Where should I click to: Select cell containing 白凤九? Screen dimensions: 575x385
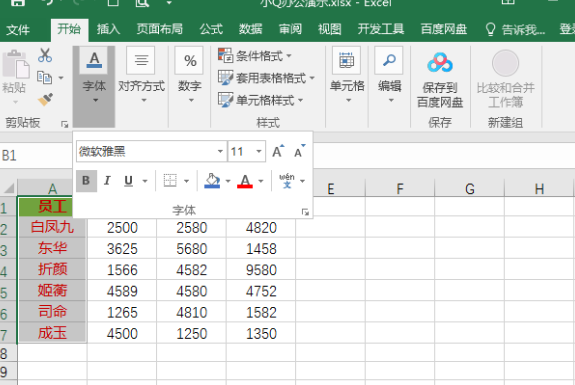pyautogui.click(x=52, y=227)
